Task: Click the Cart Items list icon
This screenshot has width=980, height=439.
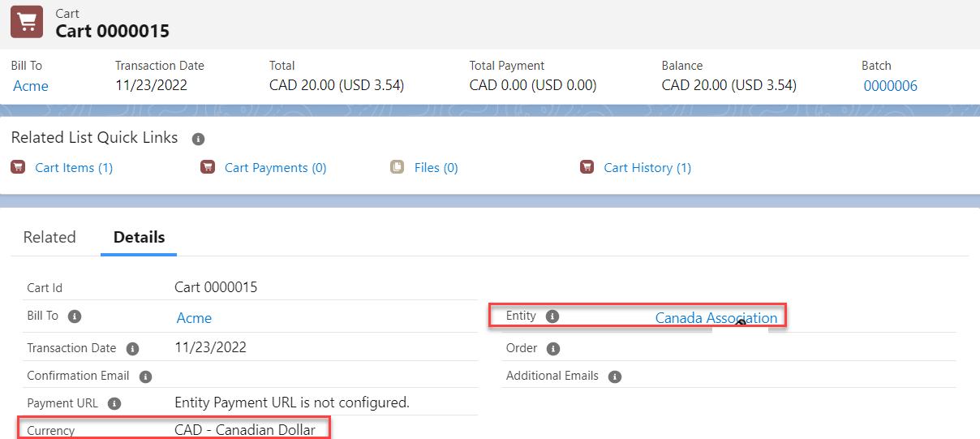Action: pyautogui.click(x=18, y=167)
